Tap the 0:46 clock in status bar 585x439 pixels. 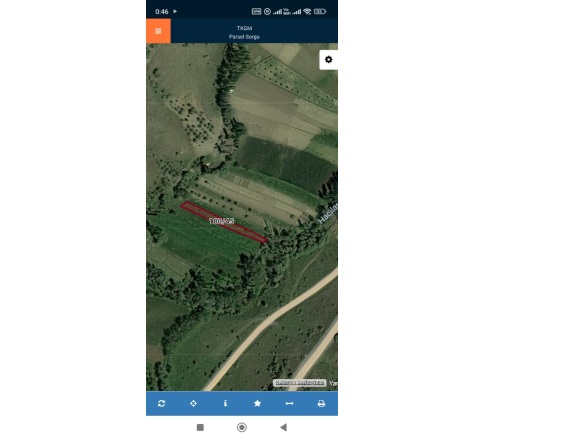click(162, 12)
